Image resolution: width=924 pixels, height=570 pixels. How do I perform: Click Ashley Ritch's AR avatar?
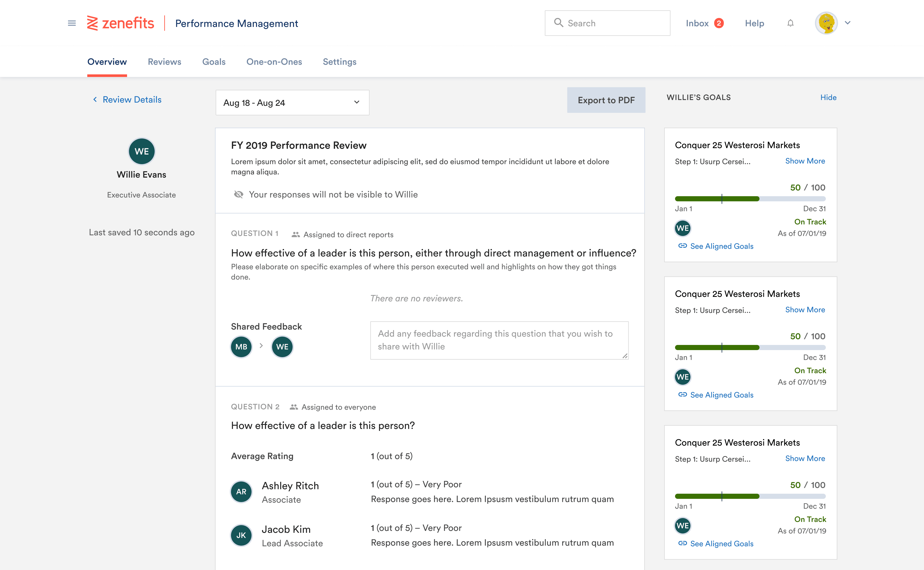click(241, 492)
